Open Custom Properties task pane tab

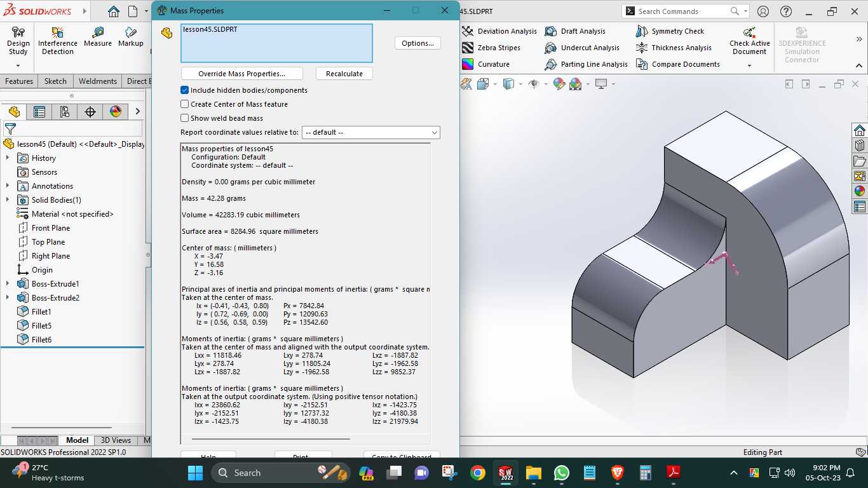(x=860, y=207)
